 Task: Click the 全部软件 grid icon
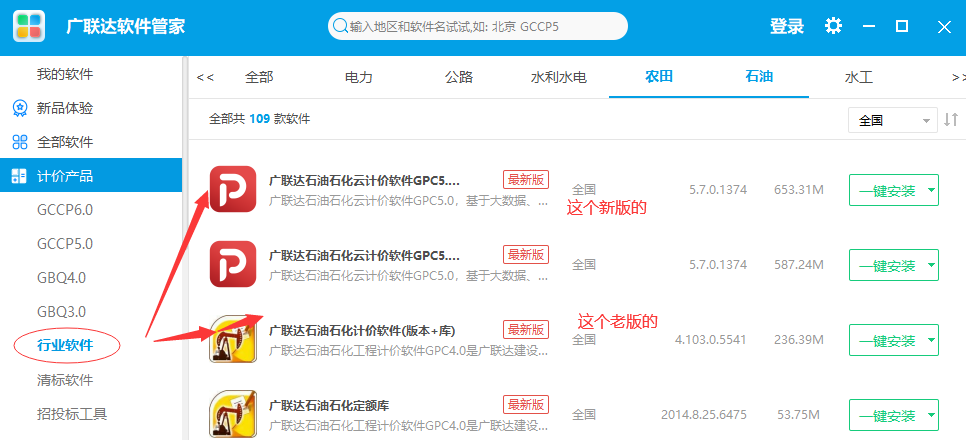point(20,142)
